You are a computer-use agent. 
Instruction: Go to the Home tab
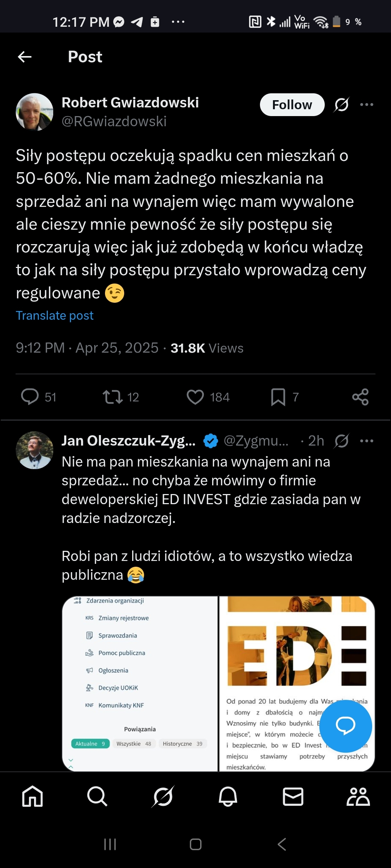point(33,796)
